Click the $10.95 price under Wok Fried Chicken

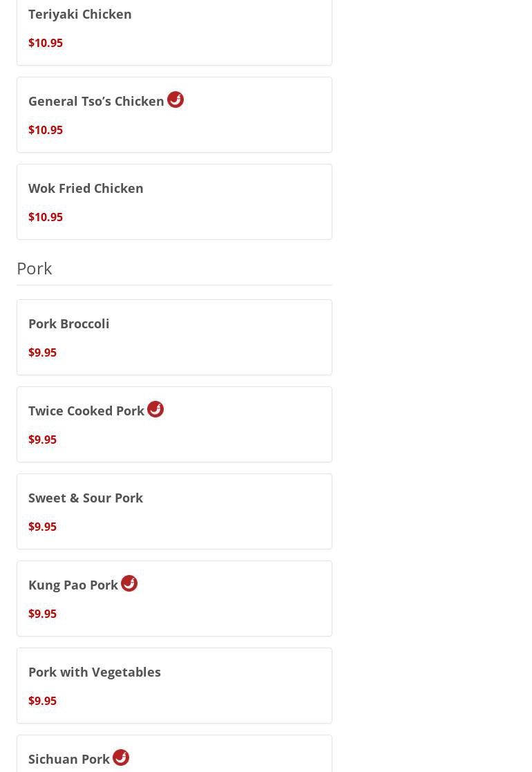click(46, 217)
